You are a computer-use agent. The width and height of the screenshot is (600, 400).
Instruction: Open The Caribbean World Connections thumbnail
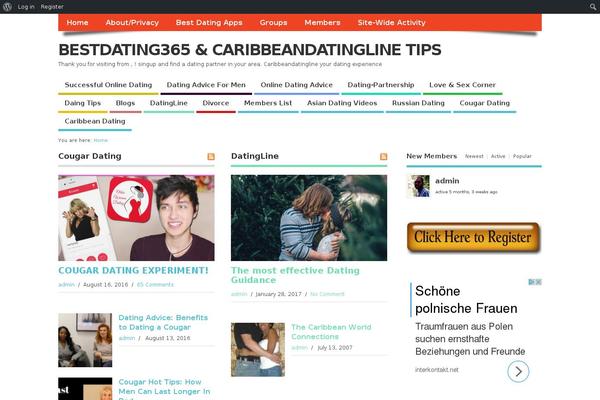pos(258,350)
